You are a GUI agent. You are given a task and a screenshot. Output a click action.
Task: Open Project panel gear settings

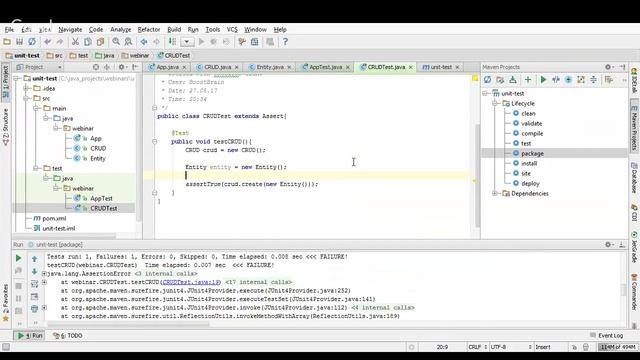pyautogui.click(x=122, y=67)
